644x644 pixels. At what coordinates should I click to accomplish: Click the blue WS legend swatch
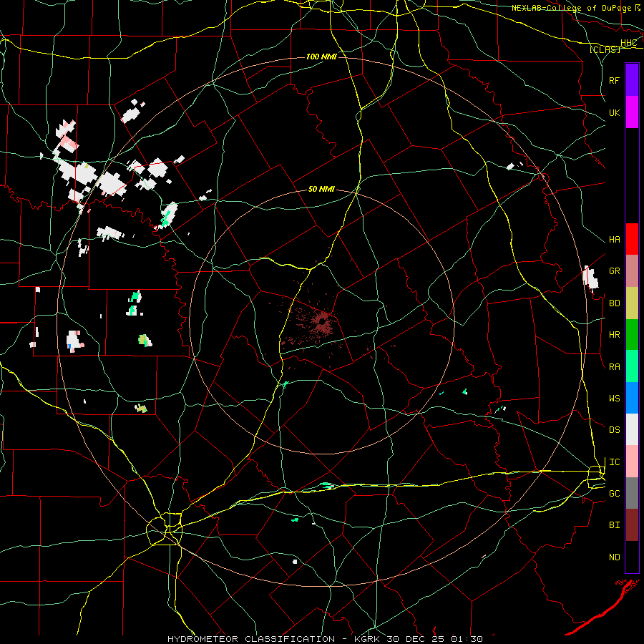[632, 398]
